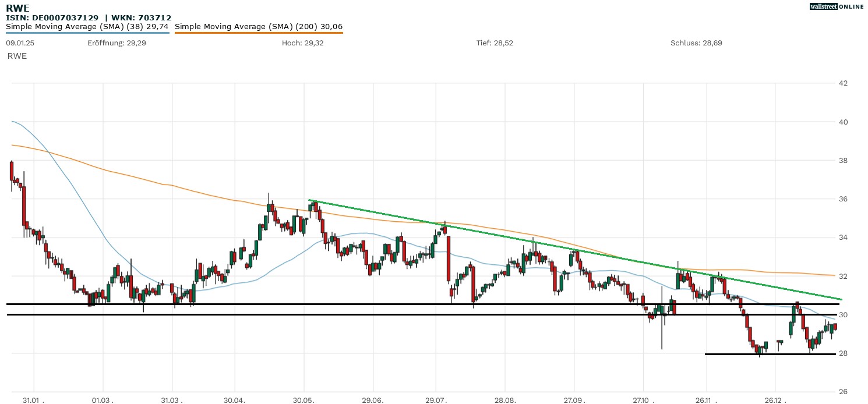This screenshot has width=868, height=404.
Task: Click the 26.12. date on the x-axis
Action: 775,401
